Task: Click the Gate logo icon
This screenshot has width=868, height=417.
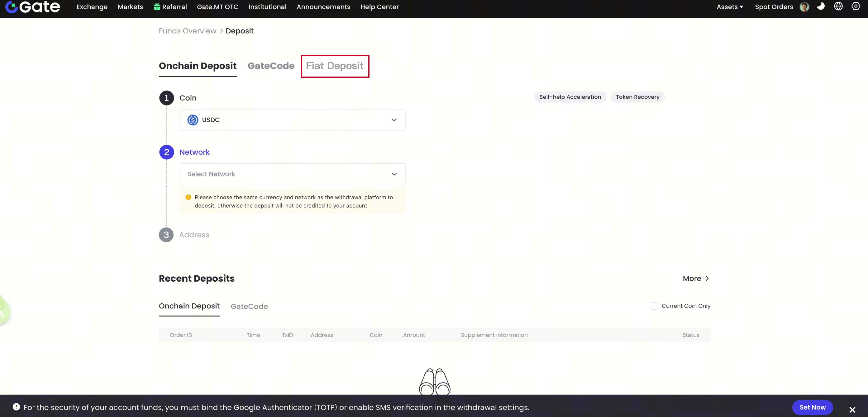Action: [12, 7]
